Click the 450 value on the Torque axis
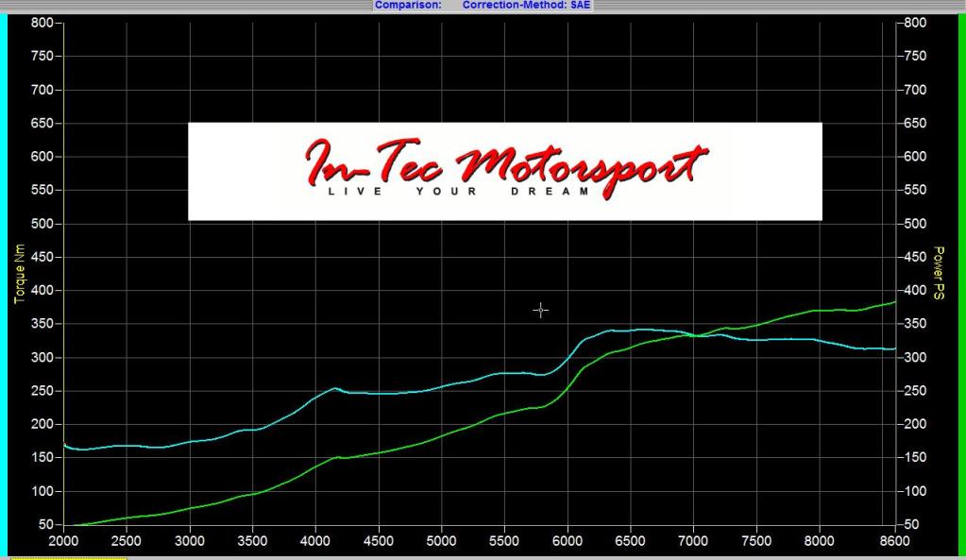The width and height of the screenshot is (966, 560). (42, 257)
